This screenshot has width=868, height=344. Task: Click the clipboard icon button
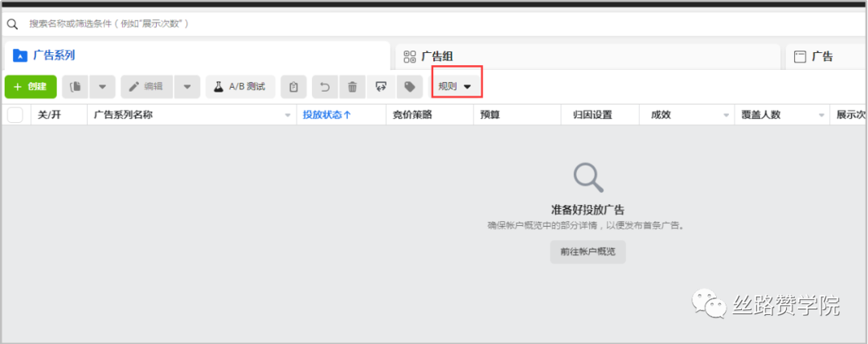click(293, 87)
